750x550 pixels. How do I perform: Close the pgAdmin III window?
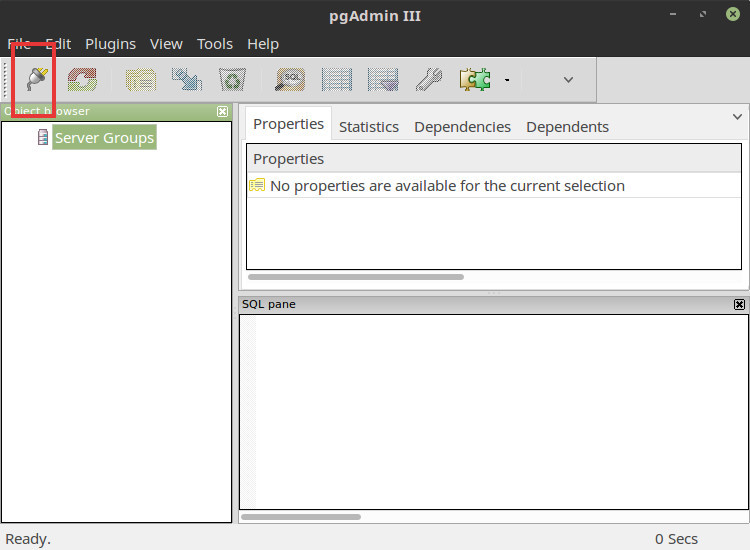coord(732,14)
